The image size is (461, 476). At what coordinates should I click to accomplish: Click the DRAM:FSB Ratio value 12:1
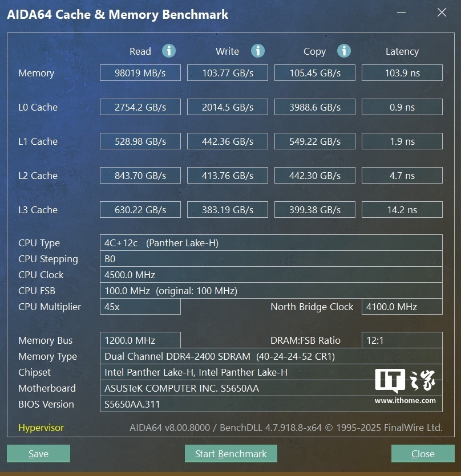[x=402, y=340]
